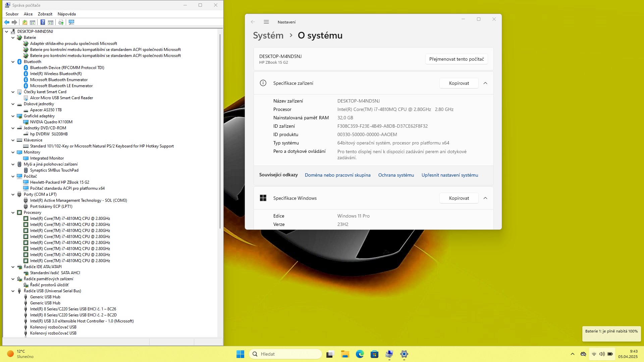Open the Ochrana systému link
The image size is (644, 362).
(396, 175)
